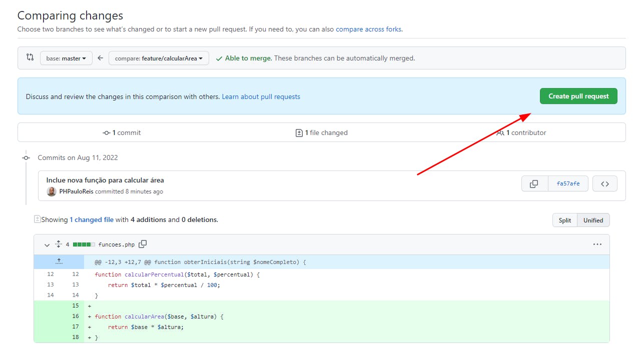This screenshot has height=364, width=643.
Task: Click the left arrow between branch selectors
Action: 100,58
